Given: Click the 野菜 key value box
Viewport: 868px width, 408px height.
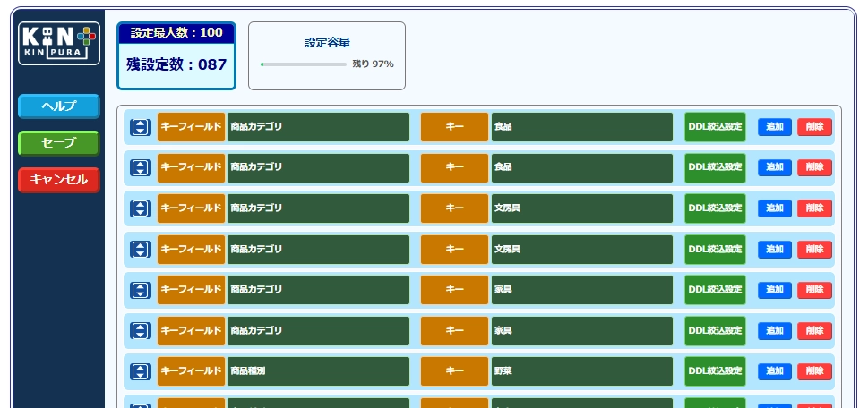Looking at the screenshot, I should tap(582, 371).
